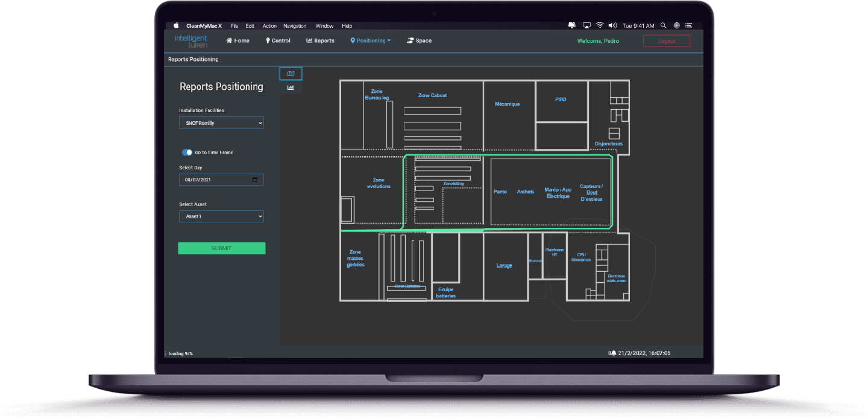868x419 pixels.
Task: Click the display menu bar icon
Action: click(572, 25)
